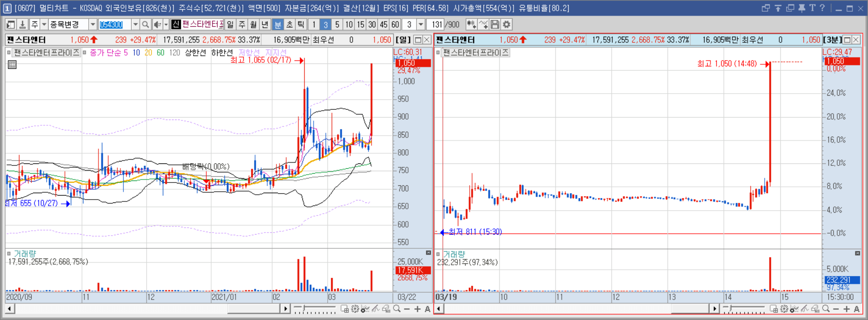Click gear settings icon under right chart
The height and width of the screenshot is (320, 868).
pos(784,309)
